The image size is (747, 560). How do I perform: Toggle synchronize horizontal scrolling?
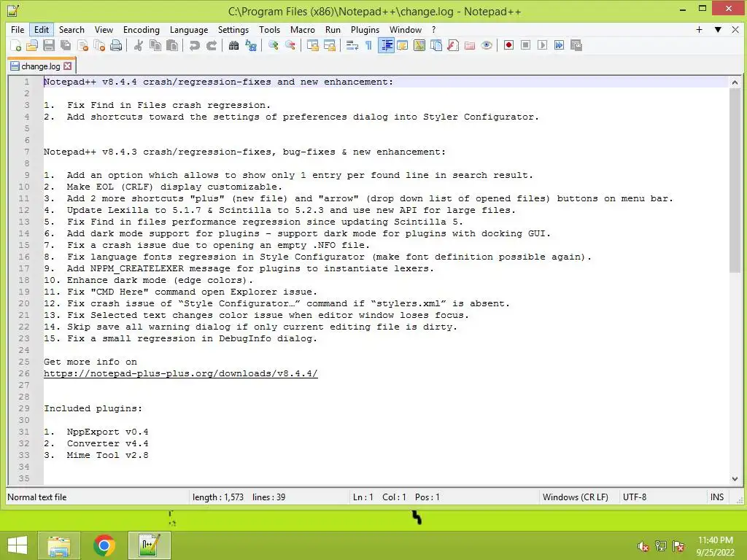(x=330, y=45)
